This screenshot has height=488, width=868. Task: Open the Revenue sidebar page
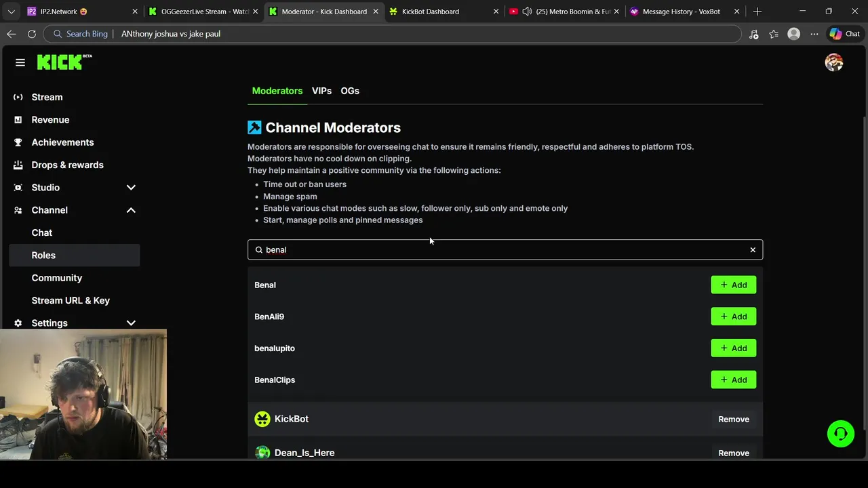tap(50, 120)
